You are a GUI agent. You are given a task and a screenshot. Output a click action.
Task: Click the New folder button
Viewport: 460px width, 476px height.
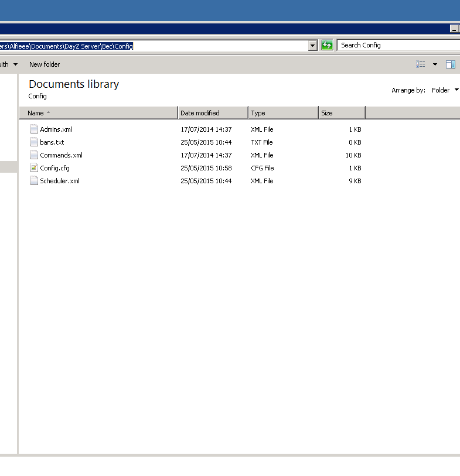[x=45, y=64]
